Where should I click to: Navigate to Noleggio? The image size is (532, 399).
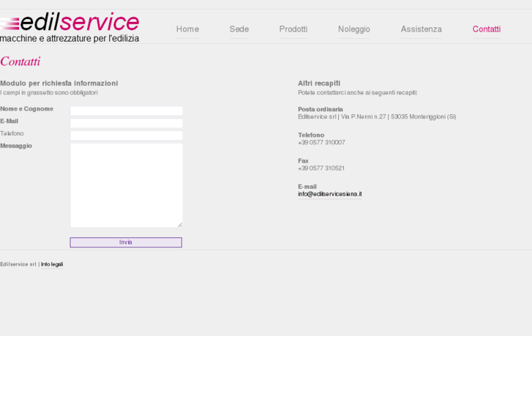354,29
